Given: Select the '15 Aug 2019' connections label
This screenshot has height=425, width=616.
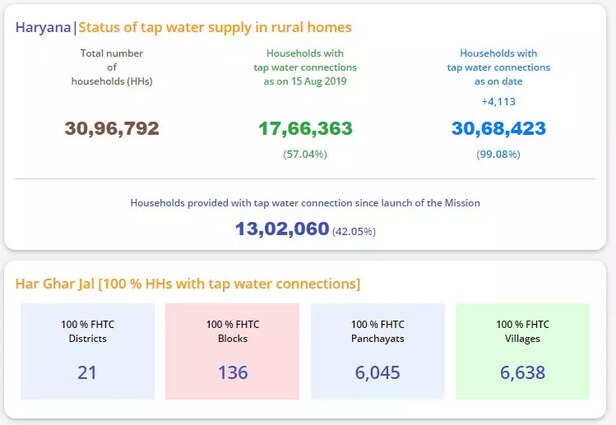Looking at the screenshot, I should tap(305, 66).
